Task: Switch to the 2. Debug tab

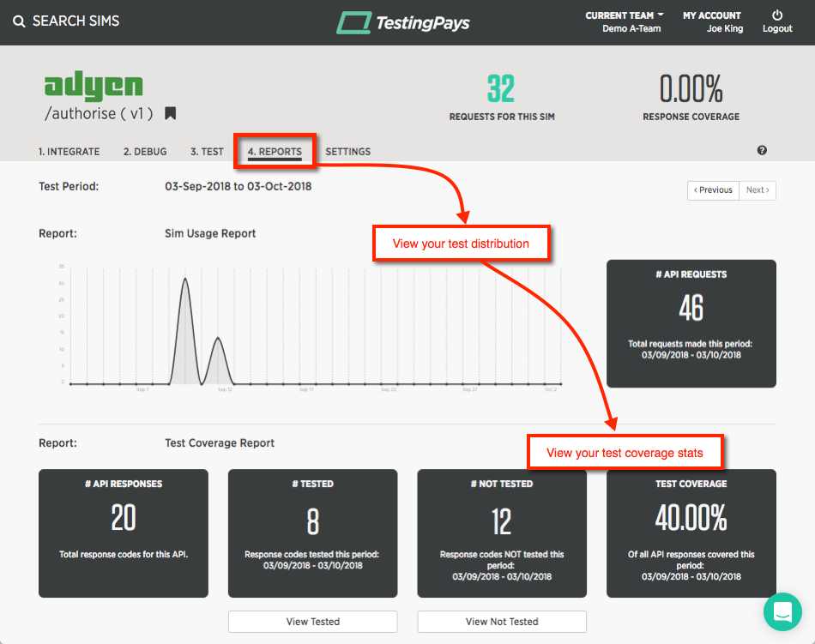Action: click(x=145, y=152)
